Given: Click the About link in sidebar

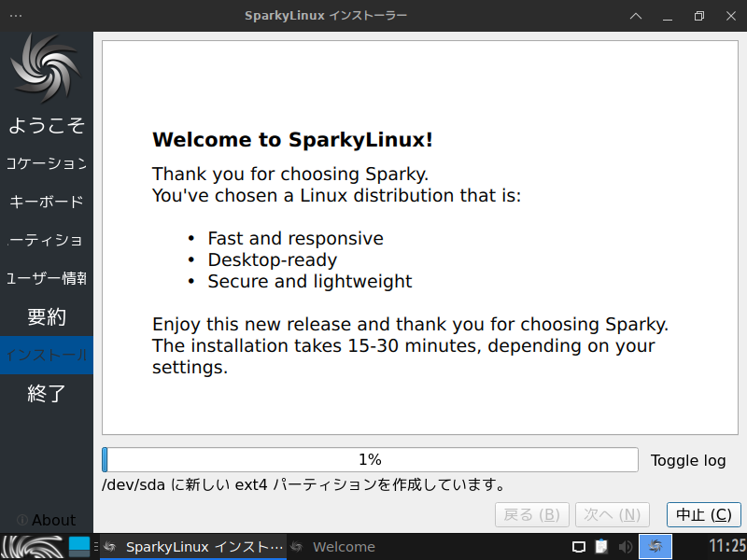Looking at the screenshot, I should pos(53,520).
